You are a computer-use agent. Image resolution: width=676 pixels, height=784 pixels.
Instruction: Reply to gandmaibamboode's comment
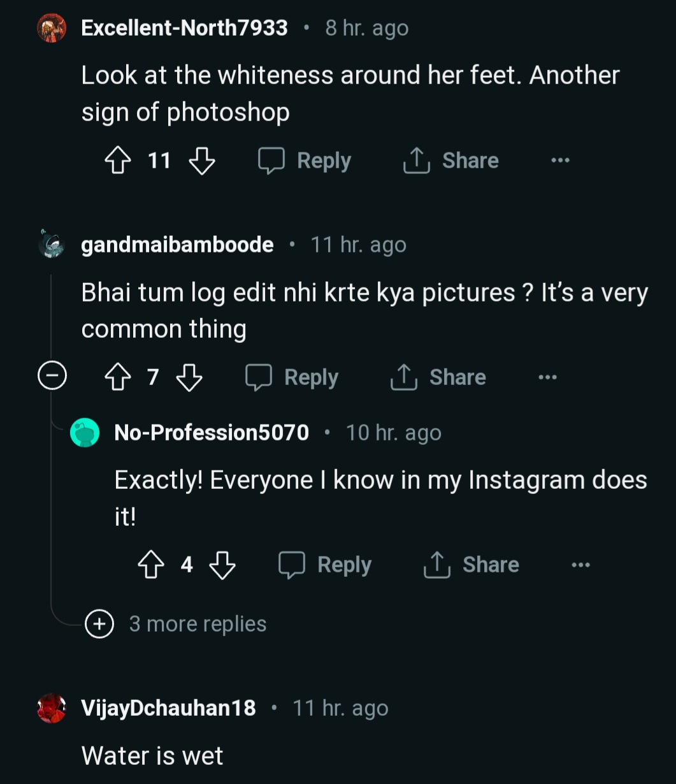tap(292, 377)
